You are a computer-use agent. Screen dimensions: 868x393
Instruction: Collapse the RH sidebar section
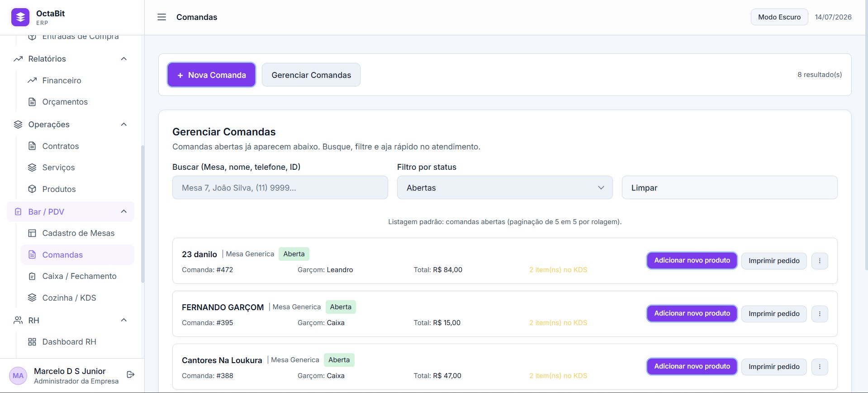124,320
